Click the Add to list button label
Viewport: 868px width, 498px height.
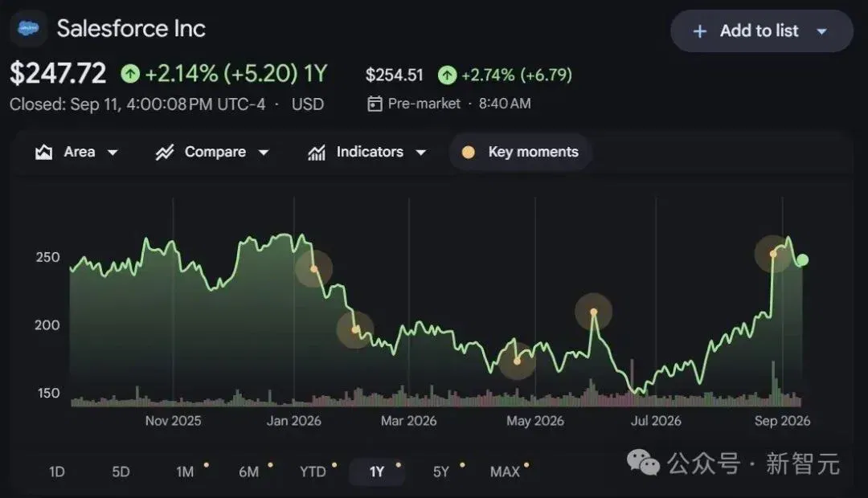pos(759,31)
